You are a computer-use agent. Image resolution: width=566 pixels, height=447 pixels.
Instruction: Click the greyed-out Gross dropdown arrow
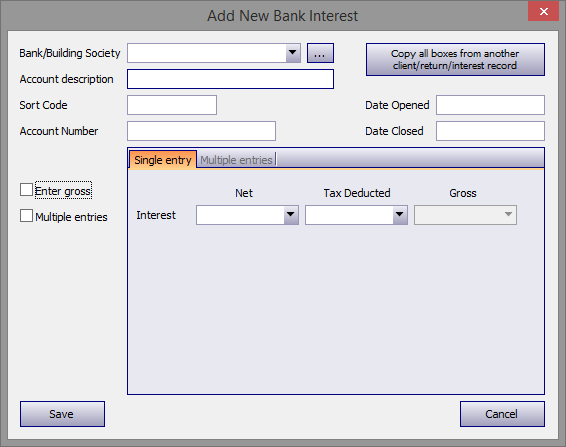click(x=508, y=215)
